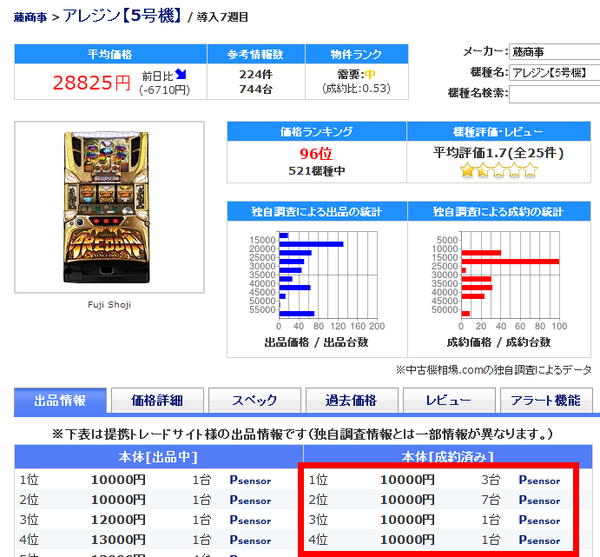
Task: Focus the 機種名検索 input field
Action: [554, 94]
